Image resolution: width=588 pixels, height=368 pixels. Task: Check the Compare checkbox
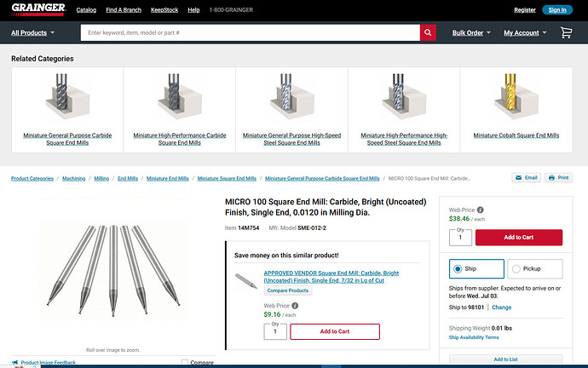(x=185, y=362)
